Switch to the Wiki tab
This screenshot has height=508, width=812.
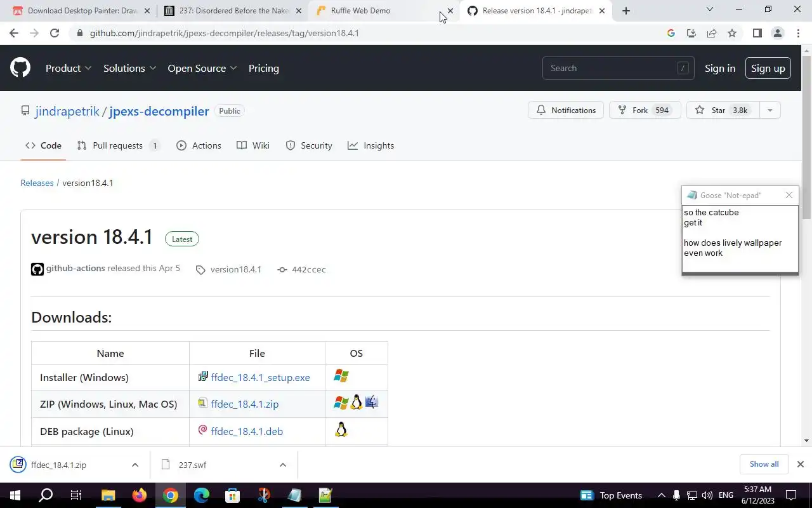point(253,145)
